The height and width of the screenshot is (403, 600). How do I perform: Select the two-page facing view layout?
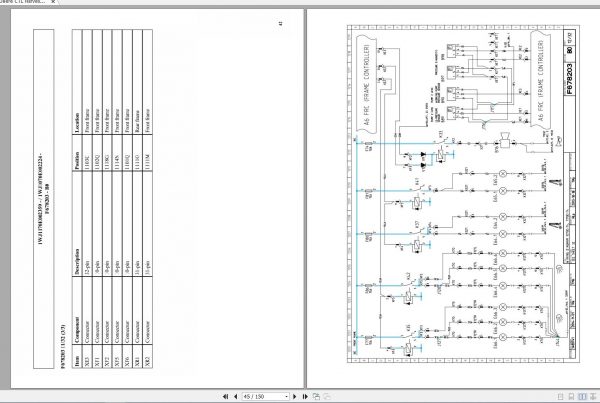[x=582, y=396]
